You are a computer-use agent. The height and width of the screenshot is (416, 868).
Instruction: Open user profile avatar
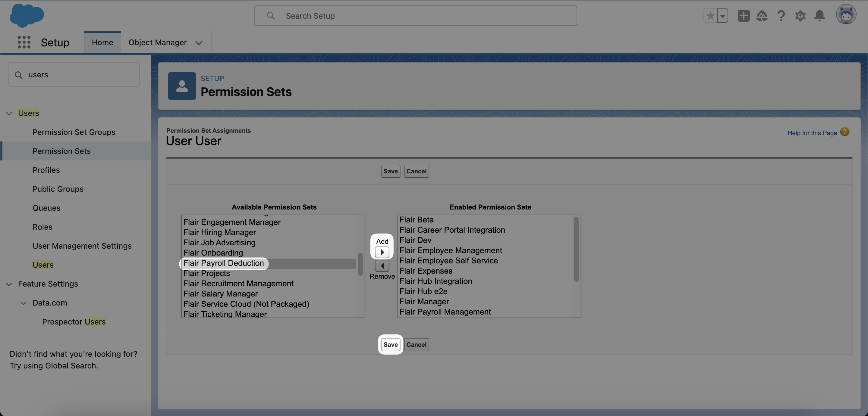pos(846,15)
